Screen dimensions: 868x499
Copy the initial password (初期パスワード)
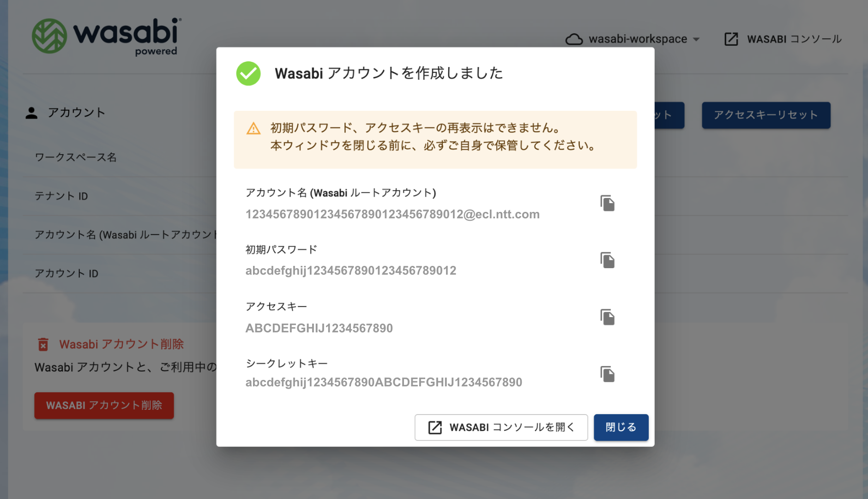[x=607, y=260]
